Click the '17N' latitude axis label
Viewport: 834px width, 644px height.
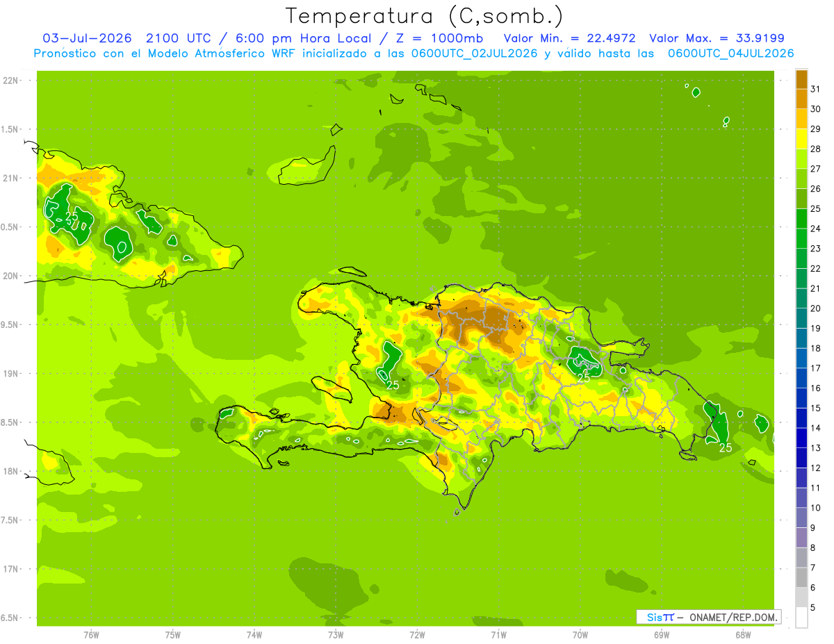tap(10, 569)
